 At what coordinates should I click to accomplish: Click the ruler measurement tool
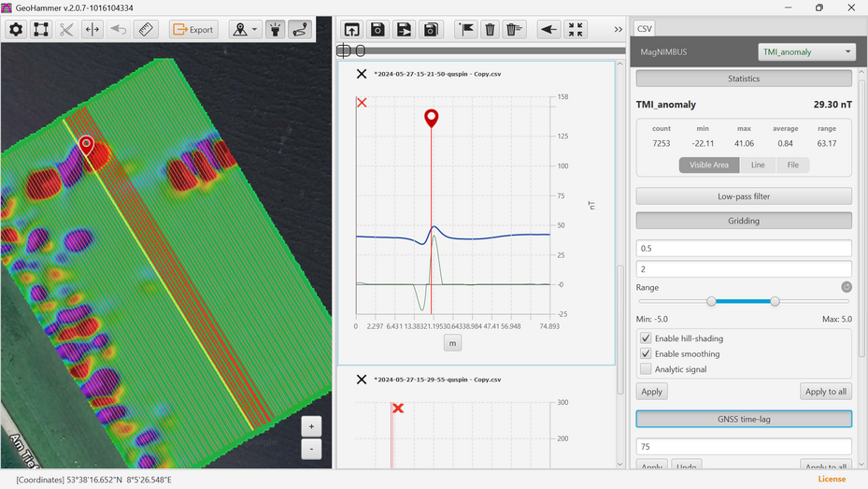click(x=146, y=29)
